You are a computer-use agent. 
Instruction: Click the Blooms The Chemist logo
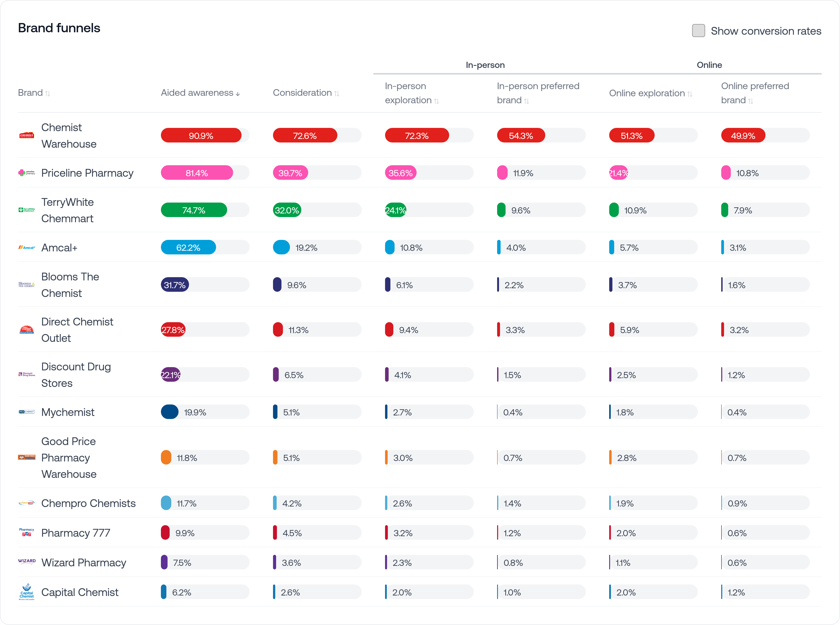point(27,284)
